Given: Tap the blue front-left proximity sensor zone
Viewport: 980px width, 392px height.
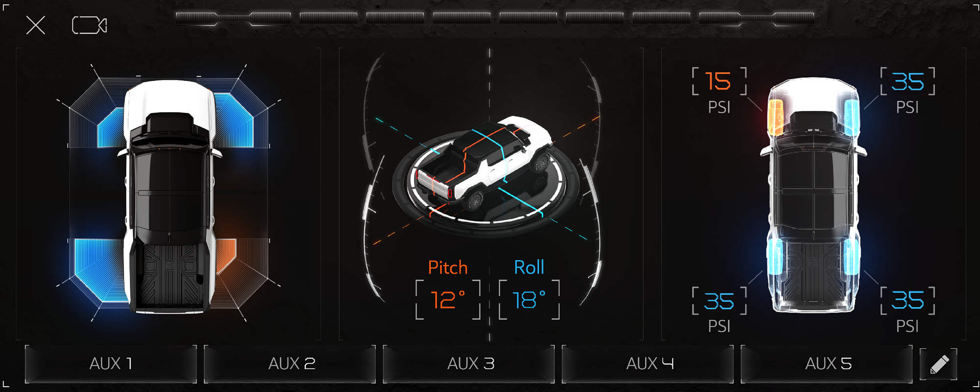Looking at the screenshot, I should 111,127.
